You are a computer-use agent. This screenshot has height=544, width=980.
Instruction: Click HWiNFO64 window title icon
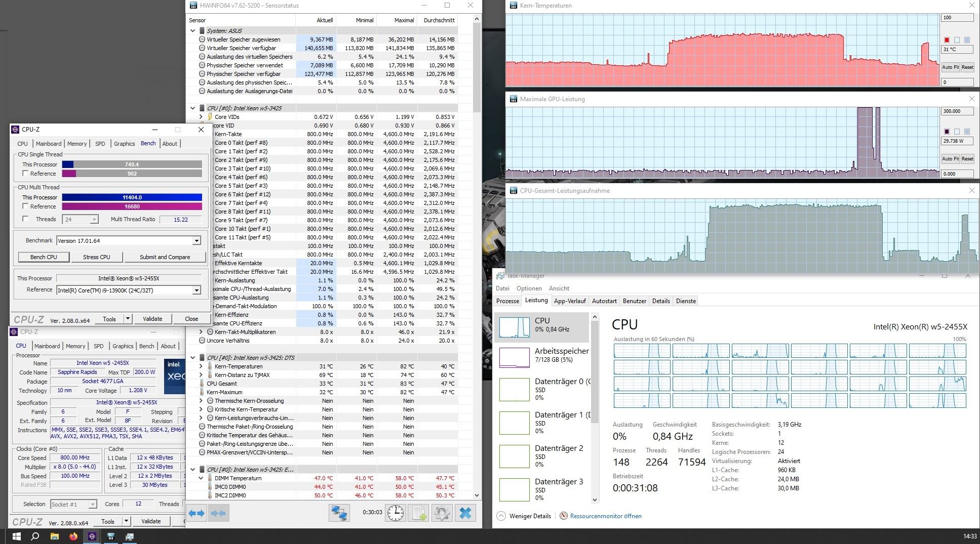[x=194, y=6]
